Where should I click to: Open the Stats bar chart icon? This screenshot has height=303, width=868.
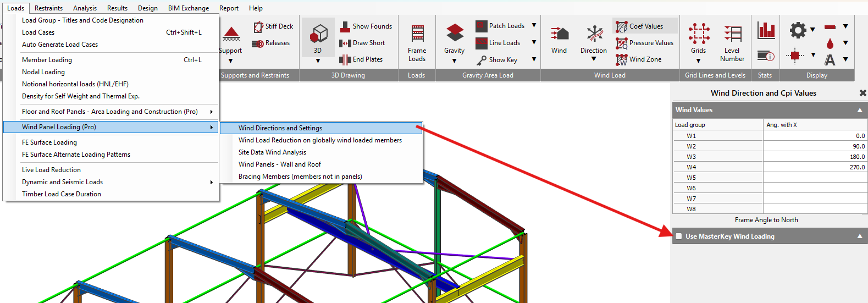(766, 30)
